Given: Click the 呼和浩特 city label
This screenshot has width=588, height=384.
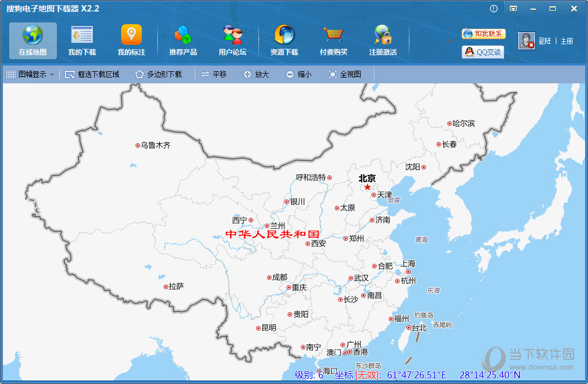Looking at the screenshot, I should coord(311,177).
